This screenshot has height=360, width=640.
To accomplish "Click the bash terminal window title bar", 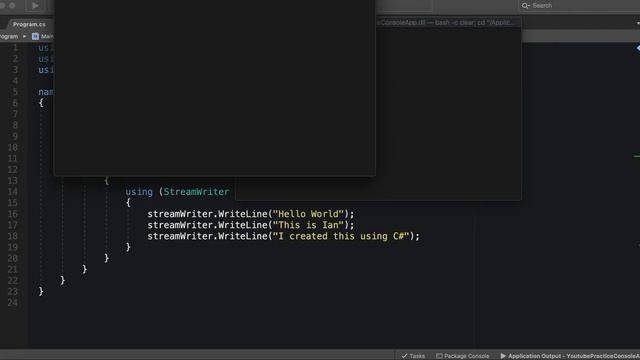I will coord(448,22).
